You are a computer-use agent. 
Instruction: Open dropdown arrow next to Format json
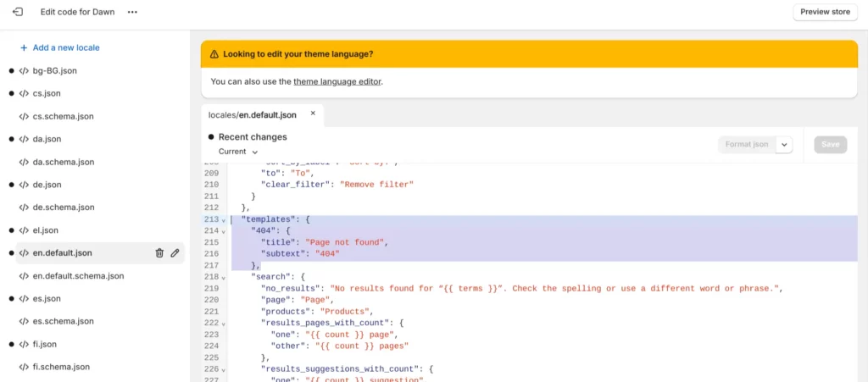[x=784, y=144]
